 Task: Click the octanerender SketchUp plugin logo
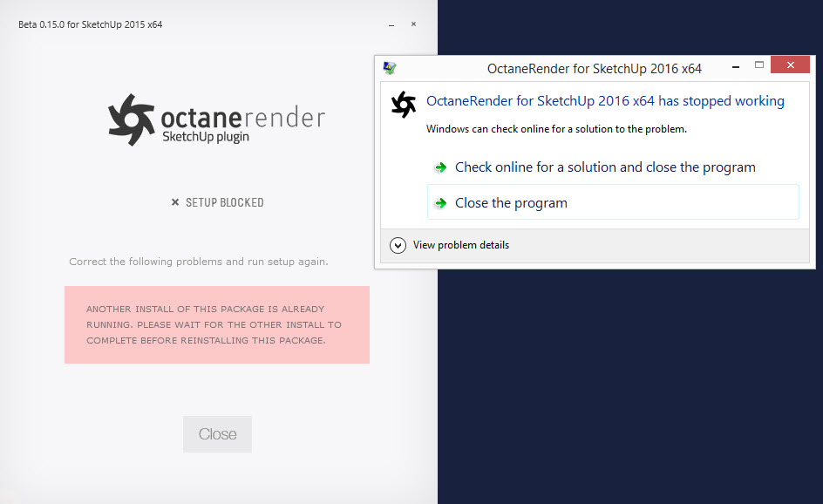click(217, 119)
